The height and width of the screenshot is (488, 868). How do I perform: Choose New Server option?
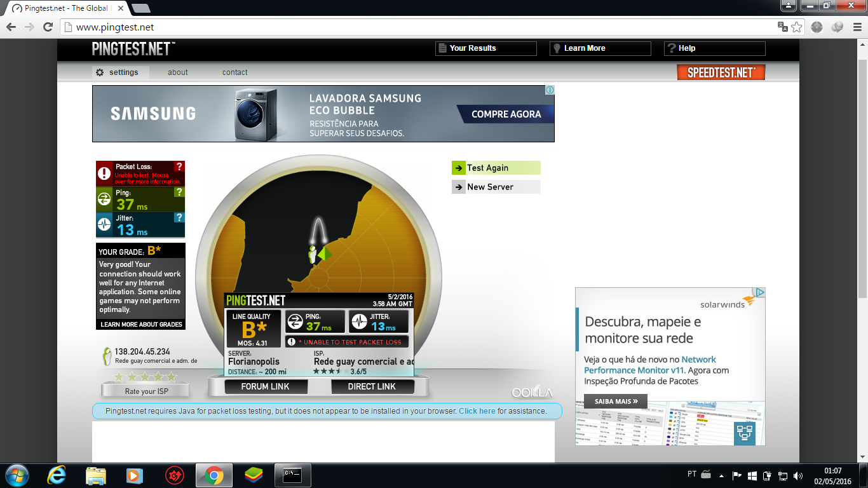tap(496, 187)
